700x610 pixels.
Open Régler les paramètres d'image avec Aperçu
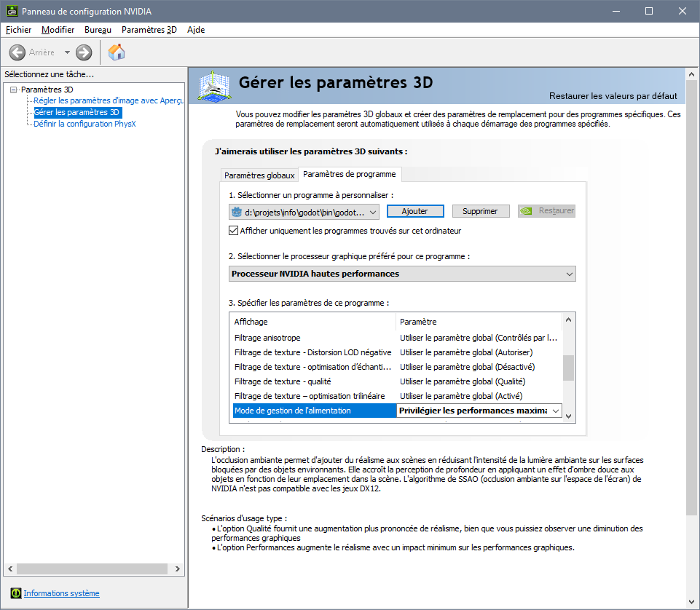pos(109,100)
